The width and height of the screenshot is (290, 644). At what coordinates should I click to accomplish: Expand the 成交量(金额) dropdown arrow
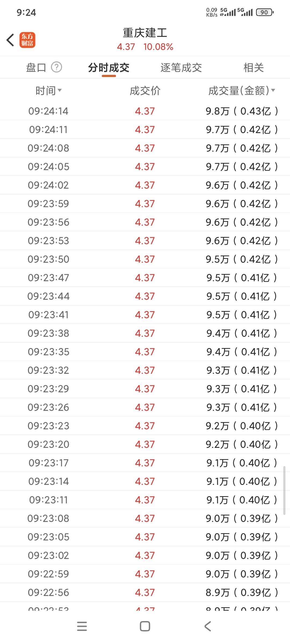coord(273,90)
